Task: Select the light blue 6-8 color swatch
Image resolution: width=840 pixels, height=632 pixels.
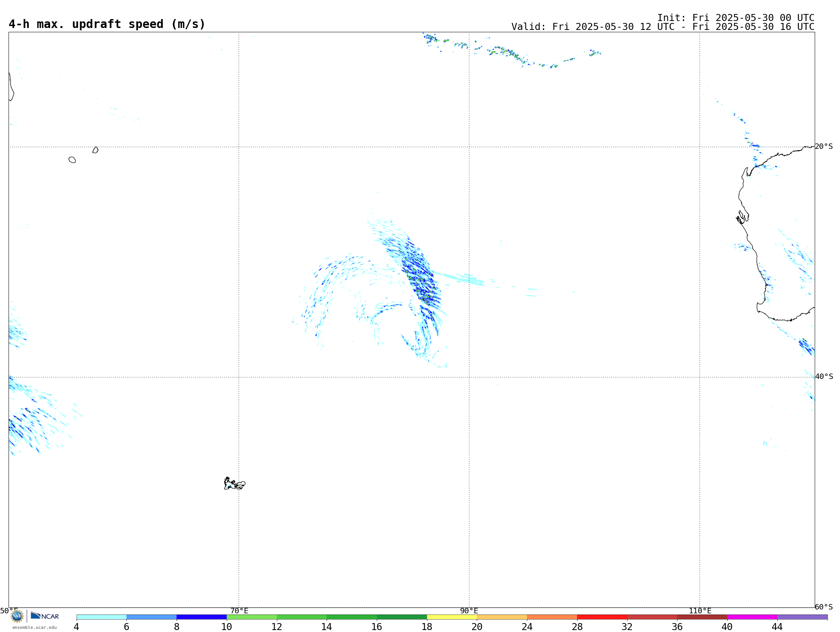Action: pos(151,617)
